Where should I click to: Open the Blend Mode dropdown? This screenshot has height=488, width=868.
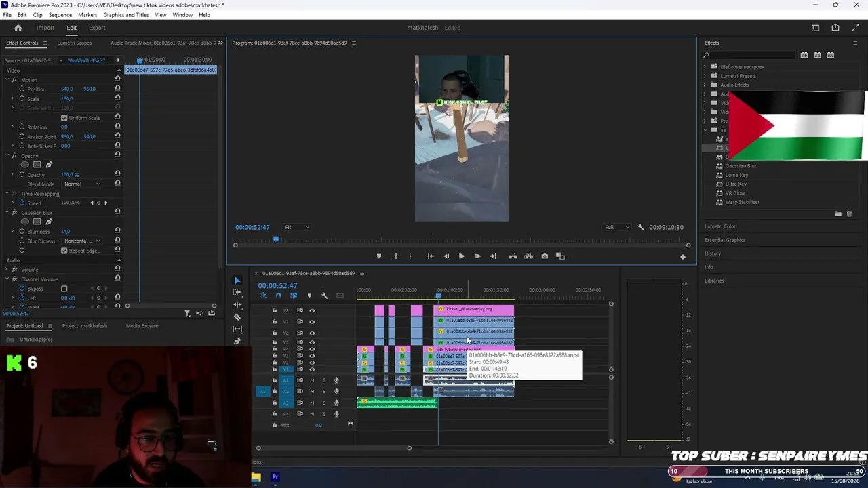point(83,184)
